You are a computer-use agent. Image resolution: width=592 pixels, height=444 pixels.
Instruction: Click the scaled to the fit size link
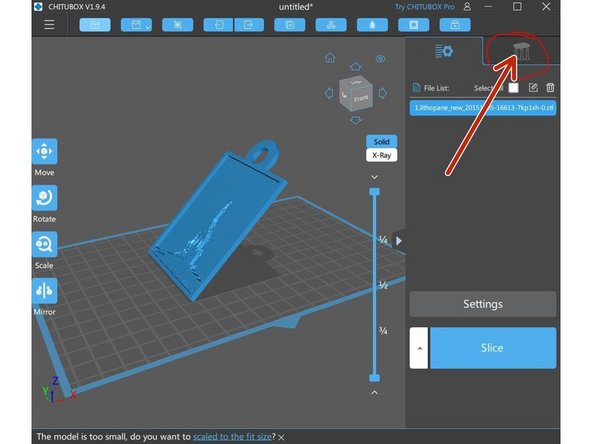[232, 436]
